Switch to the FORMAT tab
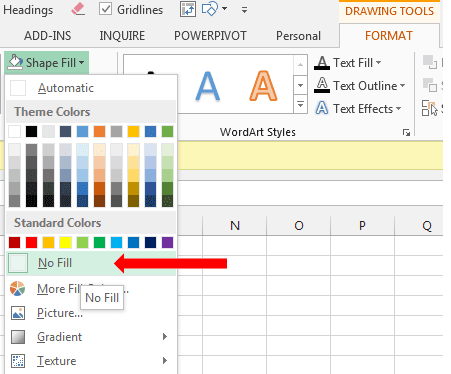 pyautogui.click(x=389, y=36)
